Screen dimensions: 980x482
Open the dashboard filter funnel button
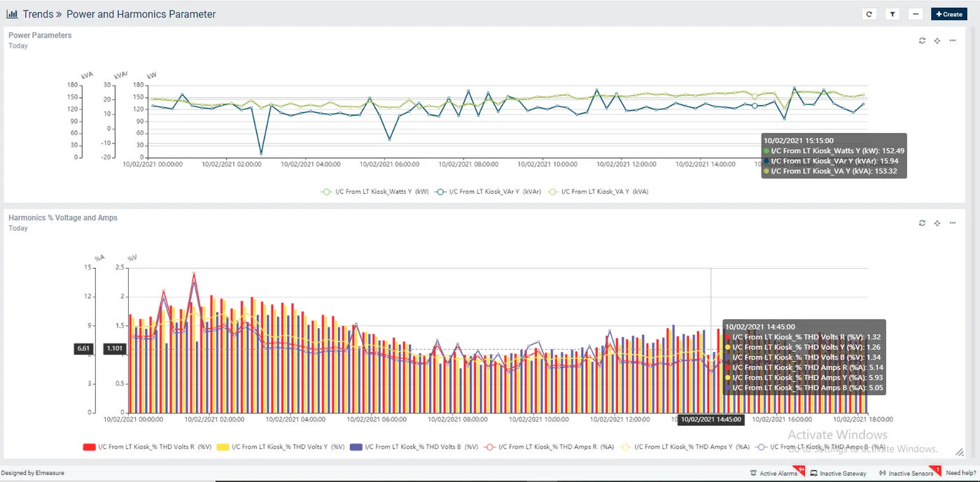(x=892, y=14)
